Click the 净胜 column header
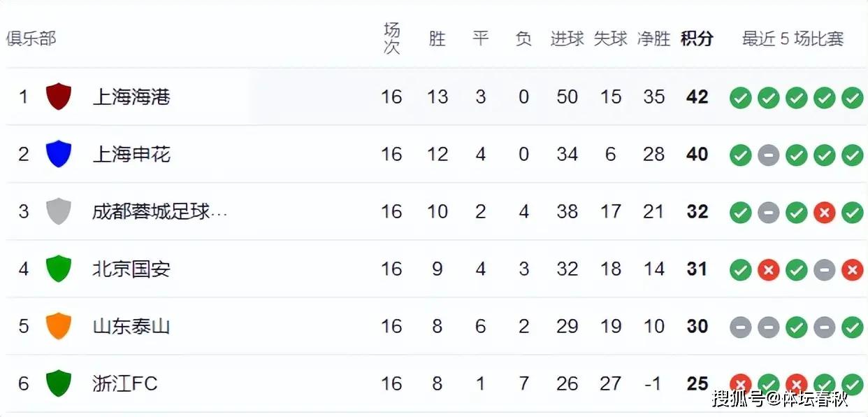 pyautogui.click(x=653, y=38)
